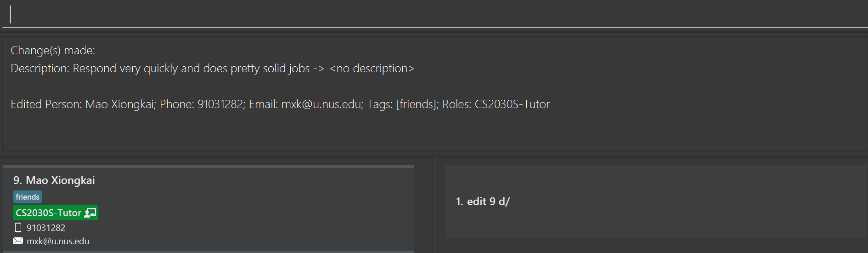Click the command input box
Screen dimensions: 868x253
pos(435,14)
